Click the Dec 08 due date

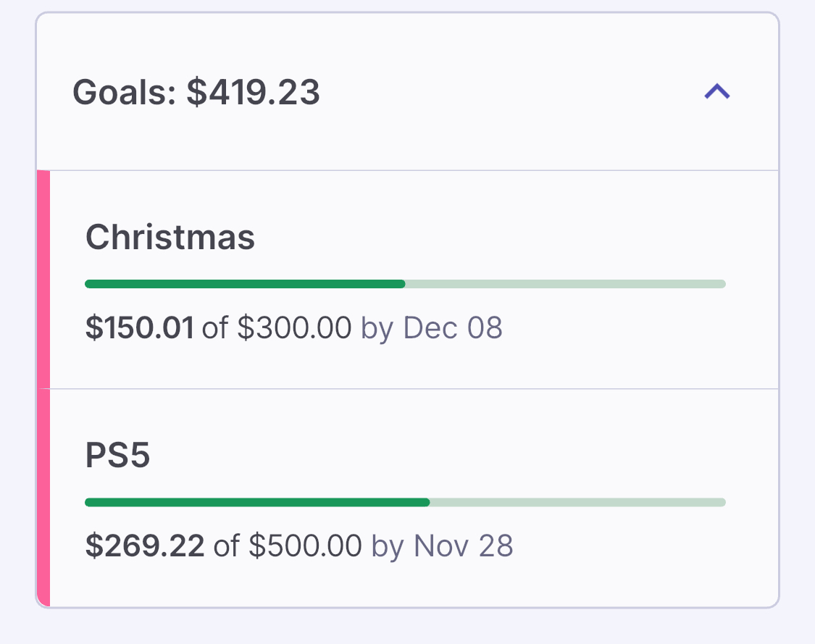[452, 328]
